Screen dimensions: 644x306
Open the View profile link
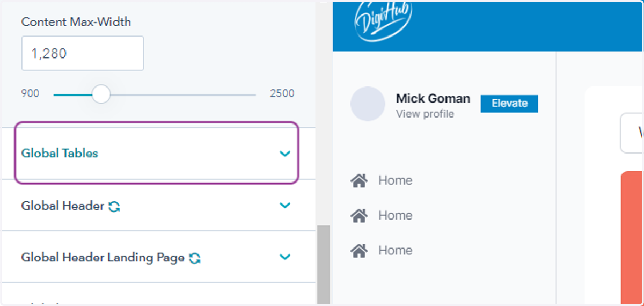tap(425, 114)
